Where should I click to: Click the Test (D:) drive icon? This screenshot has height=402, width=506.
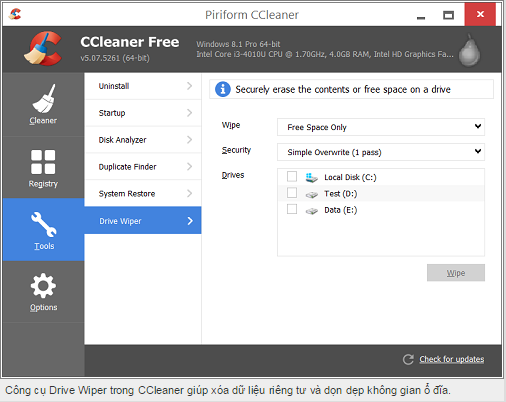click(312, 194)
